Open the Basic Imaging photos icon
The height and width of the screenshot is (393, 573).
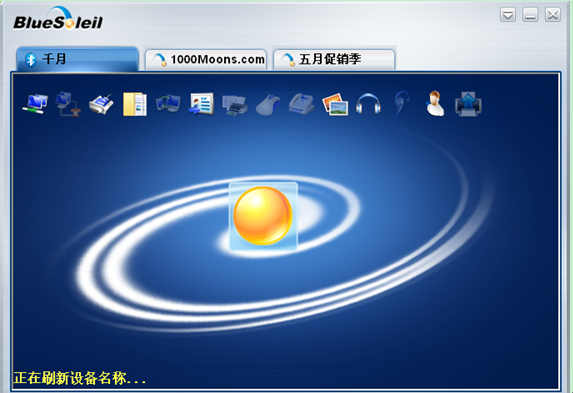335,104
